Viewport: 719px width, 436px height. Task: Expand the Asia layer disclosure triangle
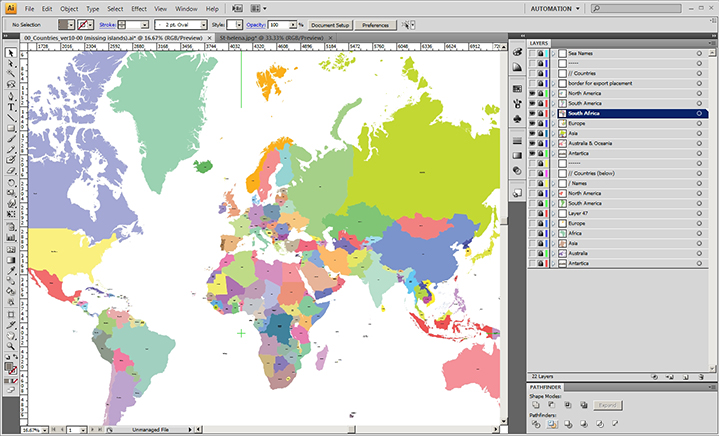click(553, 133)
